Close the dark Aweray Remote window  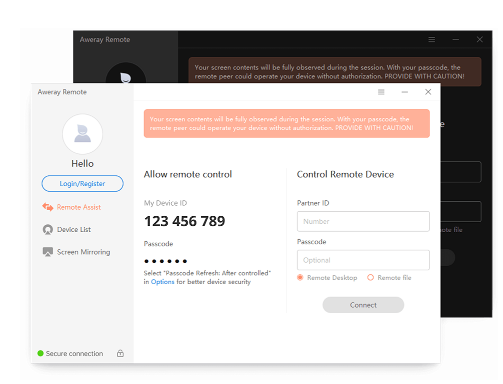(479, 39)
